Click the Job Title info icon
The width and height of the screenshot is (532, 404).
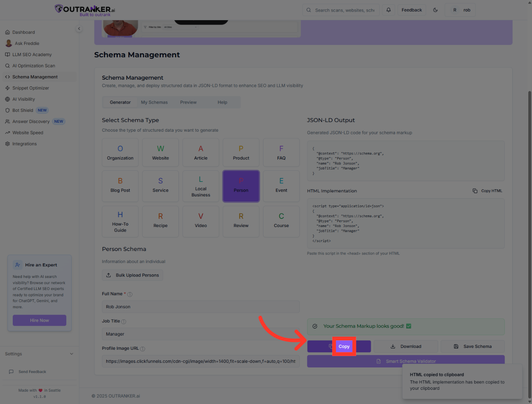click(124, 322)
